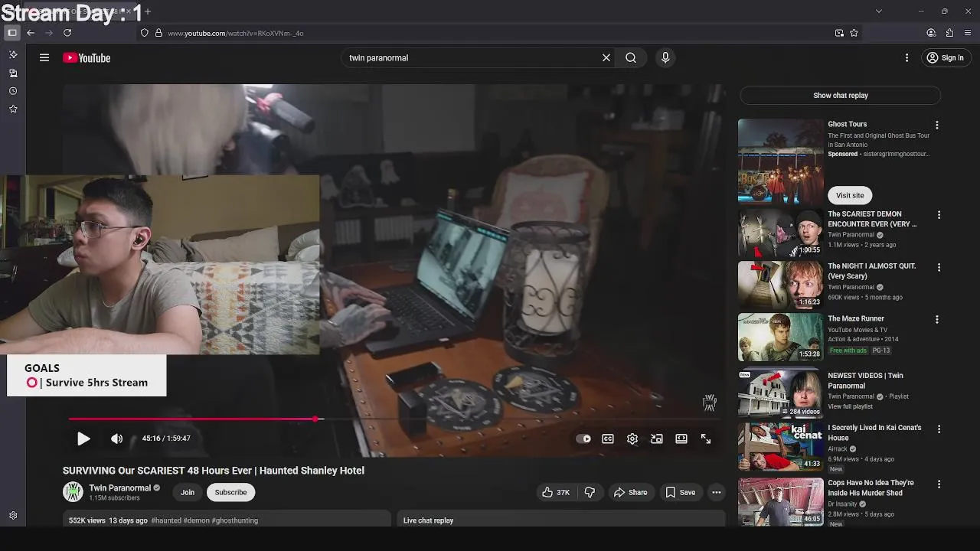The height and width of the screenshot is (551, 980).
Task: Click the progress bar scrubber handle
Action: click(x=315, y=419)
